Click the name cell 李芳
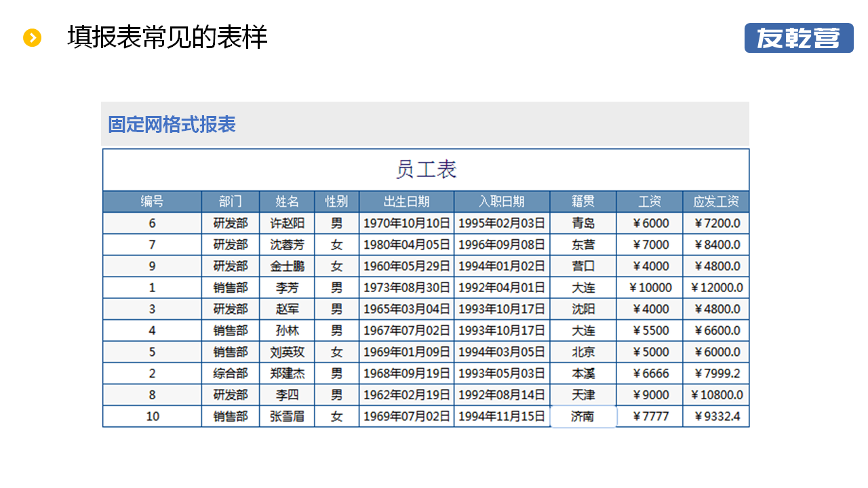This screenshot has height=488, width=868. pyautogui.click(x=288, y=287)
